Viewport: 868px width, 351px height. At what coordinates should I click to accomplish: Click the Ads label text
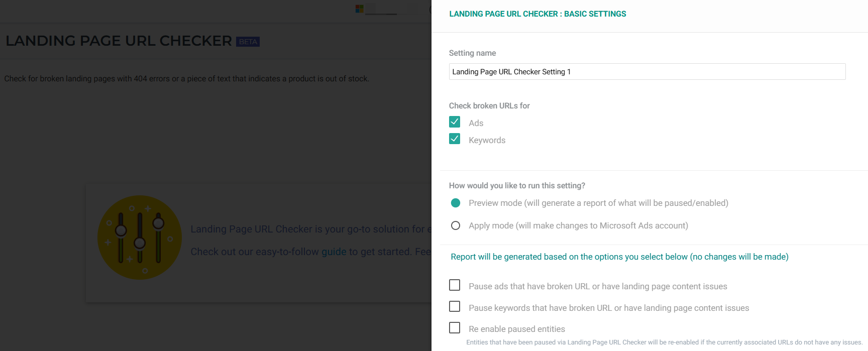(x=476, y=123)
